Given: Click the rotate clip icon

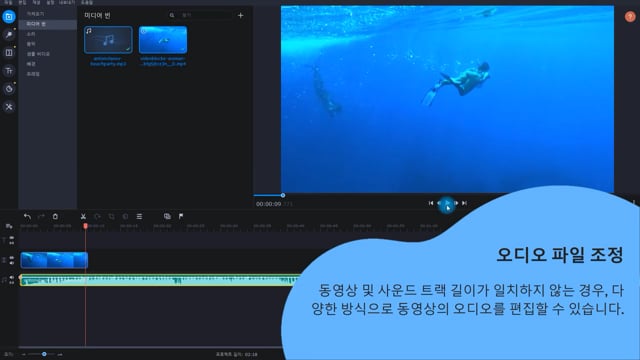Looking at the screenshot, I should 97,216.
